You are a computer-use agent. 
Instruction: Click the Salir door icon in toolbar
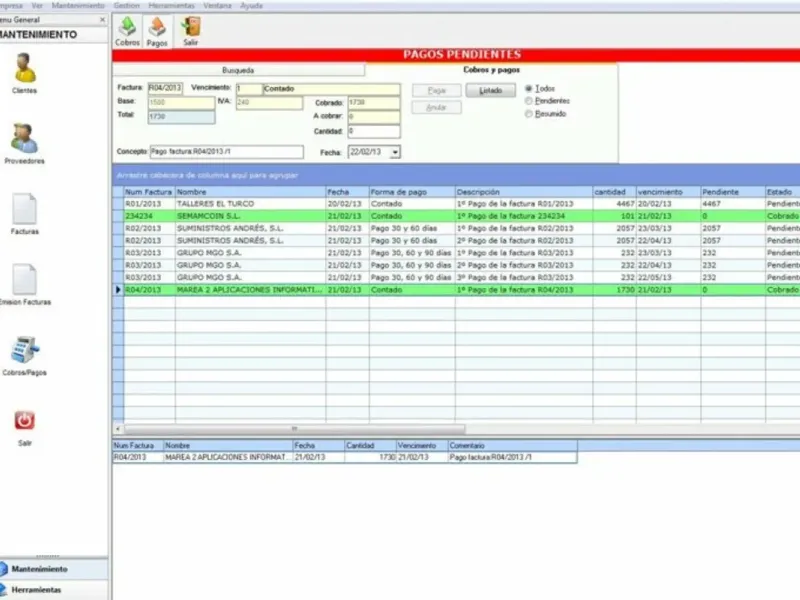tap(191, 31)
